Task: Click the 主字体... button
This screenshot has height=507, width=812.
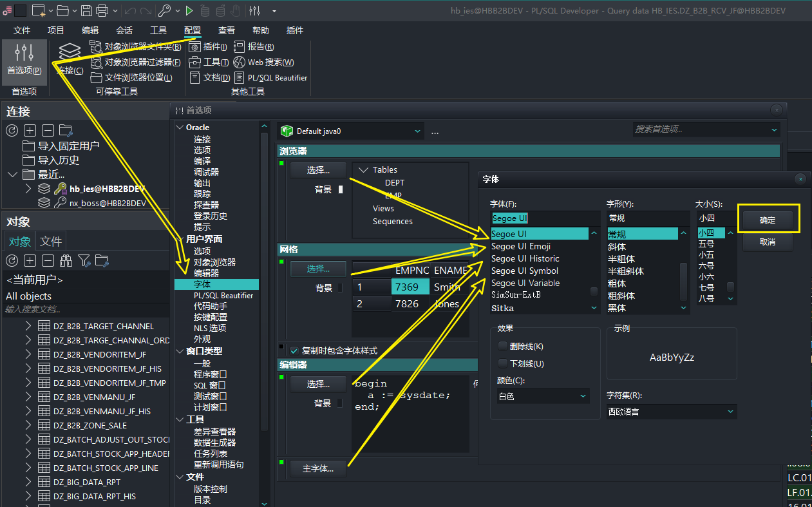Action: click(x=318, y=469)
